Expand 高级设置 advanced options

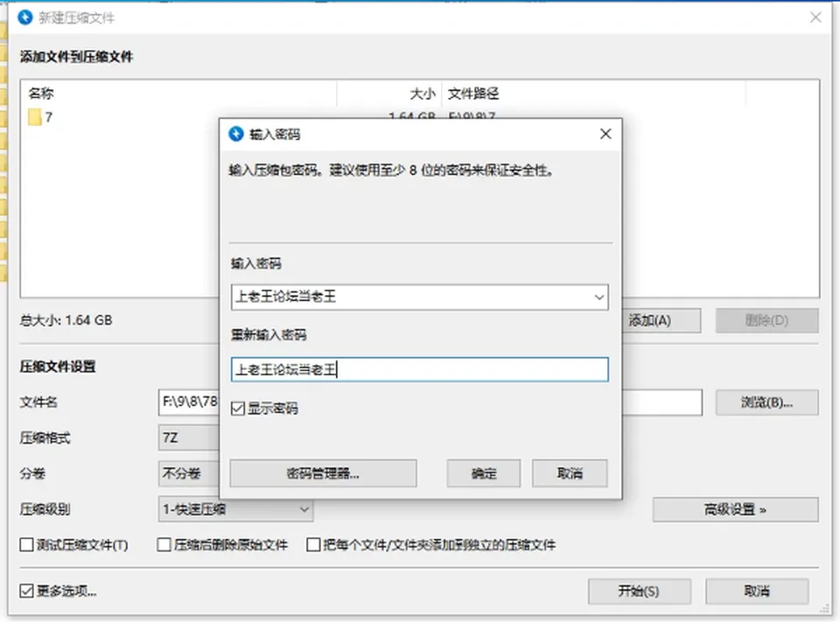735,509
